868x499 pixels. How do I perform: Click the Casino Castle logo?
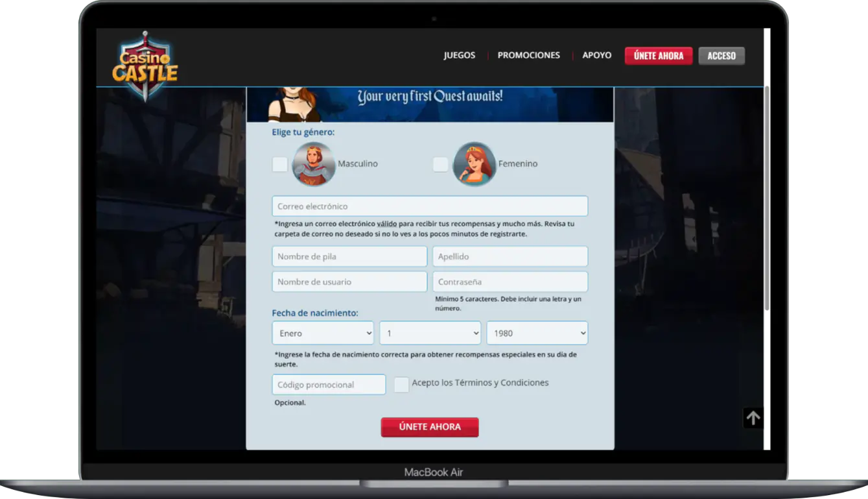point(145,66)
